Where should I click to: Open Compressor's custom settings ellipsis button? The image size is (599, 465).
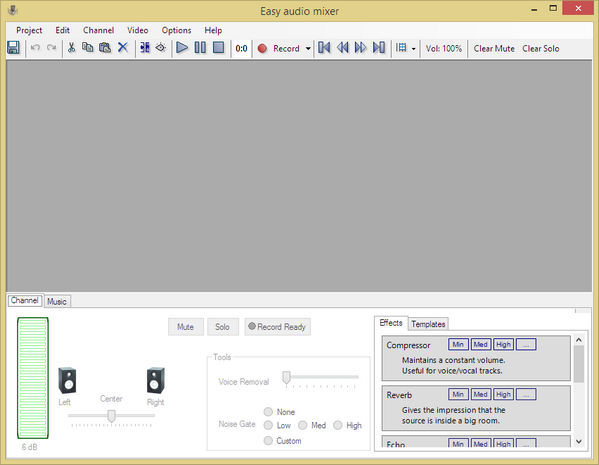click(x=526, y=345)
